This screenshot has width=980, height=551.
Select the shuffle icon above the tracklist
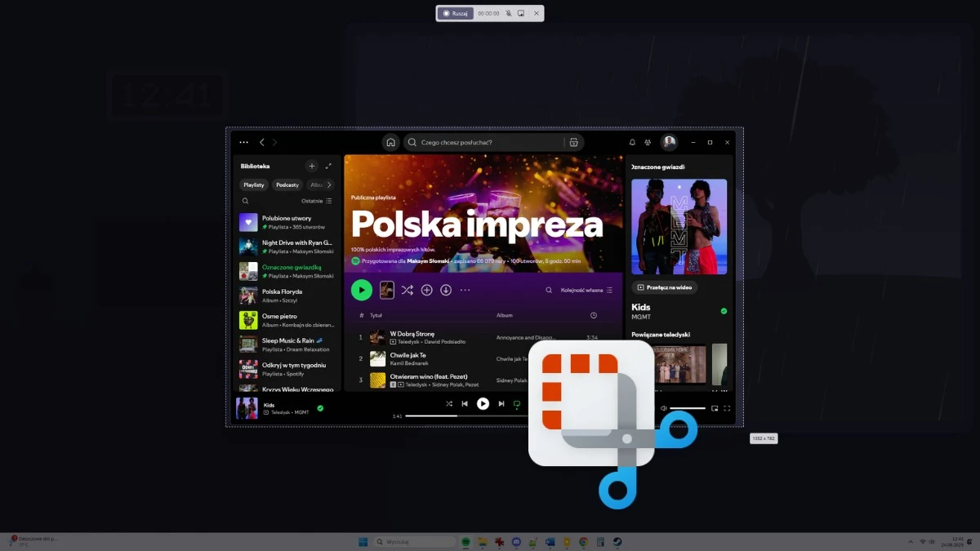coord(408,290)
